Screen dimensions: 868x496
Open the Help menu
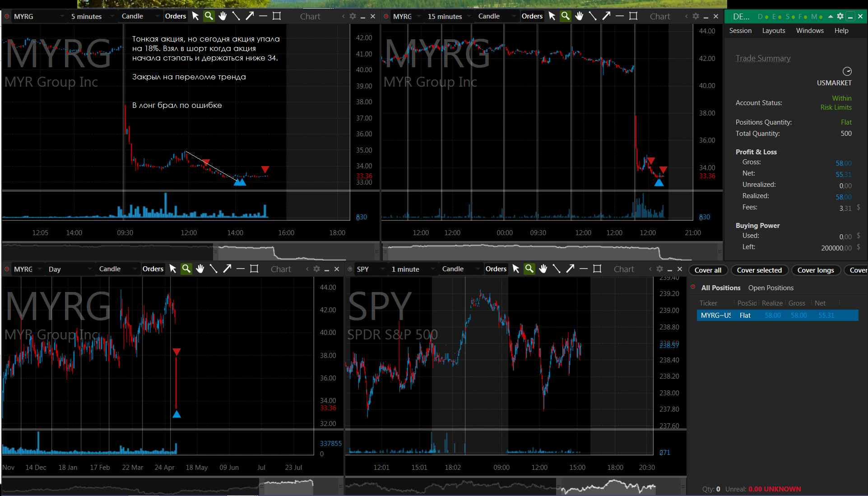pyautogui.click(x=841, y=31)
